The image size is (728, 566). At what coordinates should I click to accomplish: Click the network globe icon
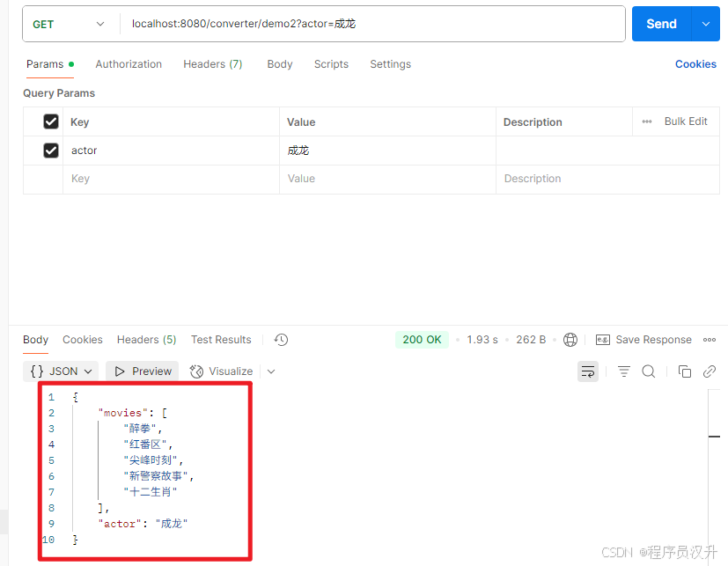(570, 340)
